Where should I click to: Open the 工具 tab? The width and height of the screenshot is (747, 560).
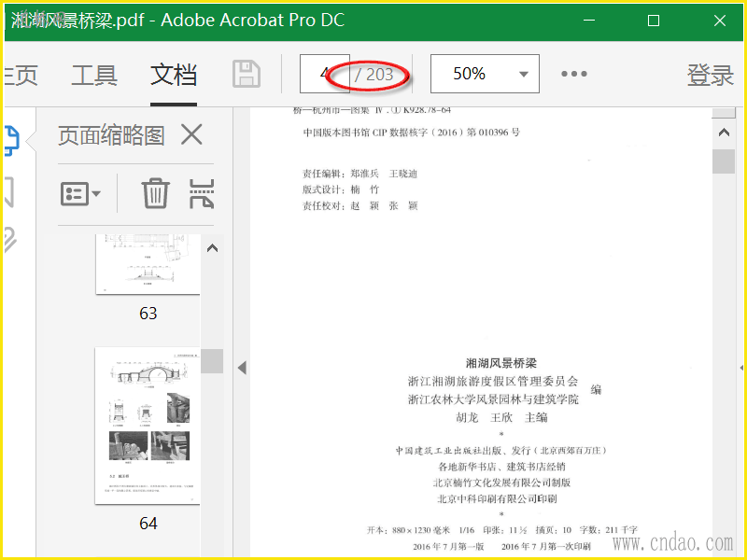94,75
